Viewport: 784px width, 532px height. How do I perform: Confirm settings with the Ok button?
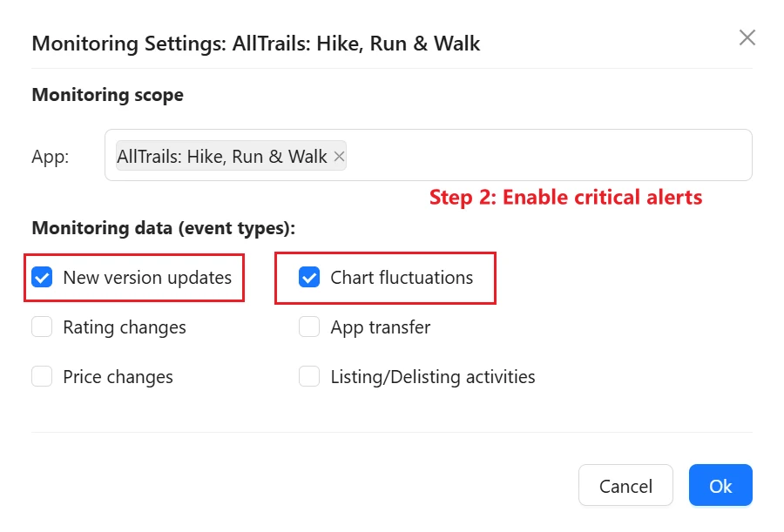(720, 485)
